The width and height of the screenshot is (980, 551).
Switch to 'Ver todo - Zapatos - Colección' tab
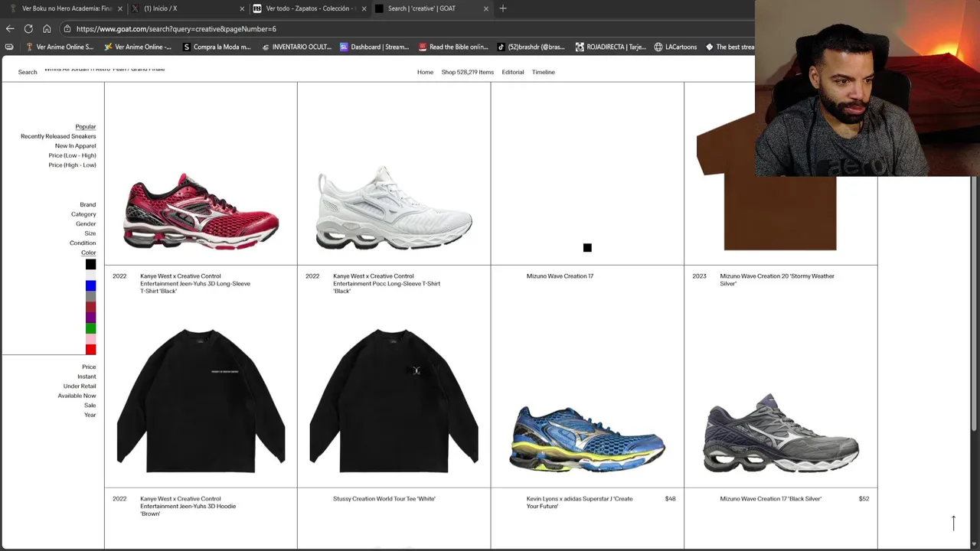305,8
